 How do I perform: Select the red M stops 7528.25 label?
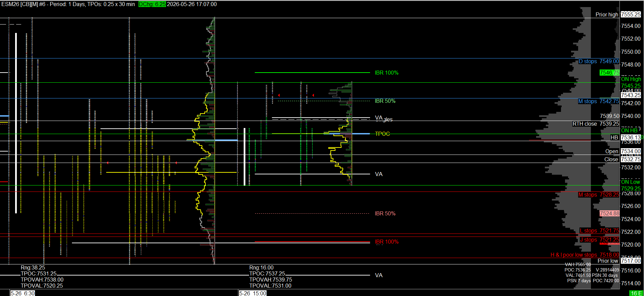[598, 195]
